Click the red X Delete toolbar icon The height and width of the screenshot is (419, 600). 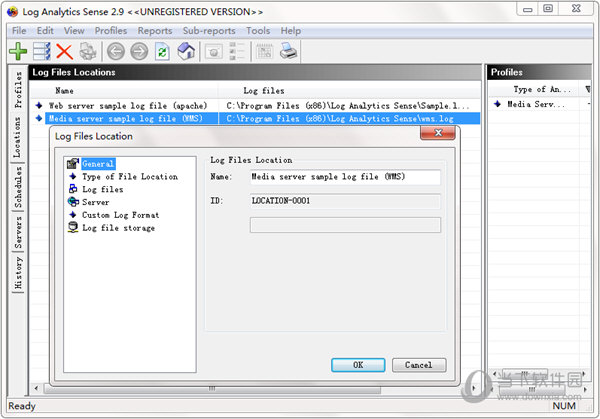click(65, 51)
